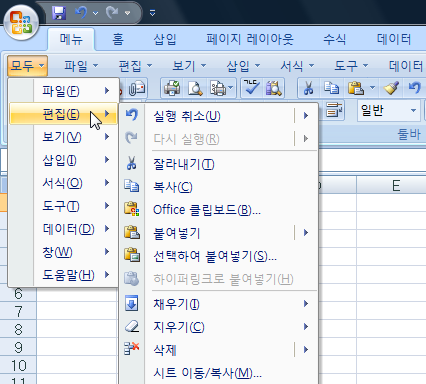This screenshot has height=384, width=426.
Task: Expand the 삭제 submenu arrow
Action: click(306, 350)
